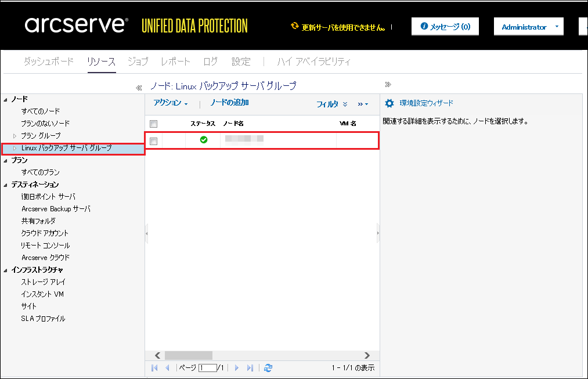Select インスタント VM in the tree
588x379 pixels.
click(x=42, y=294)
